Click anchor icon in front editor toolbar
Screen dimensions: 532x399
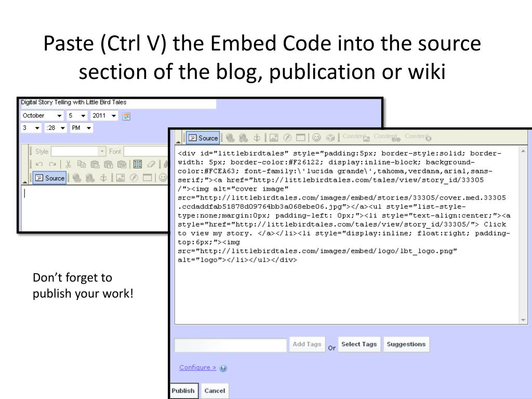257,137
